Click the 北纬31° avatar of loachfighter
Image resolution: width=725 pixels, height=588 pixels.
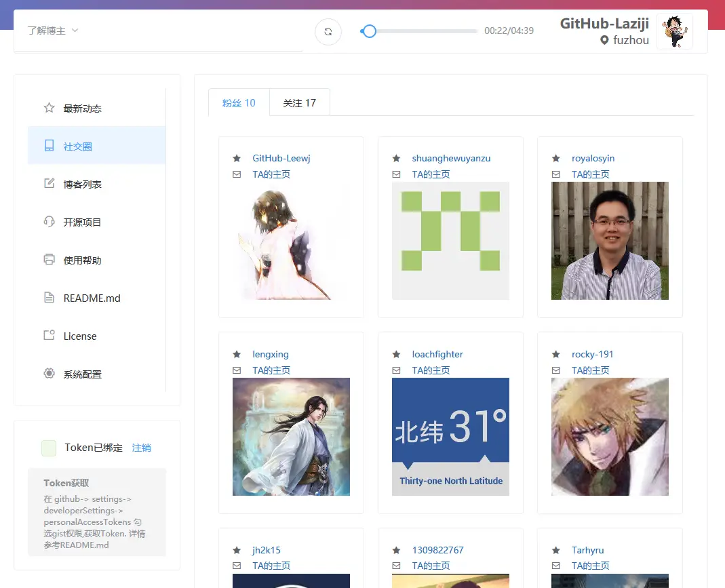coord(450,437)
